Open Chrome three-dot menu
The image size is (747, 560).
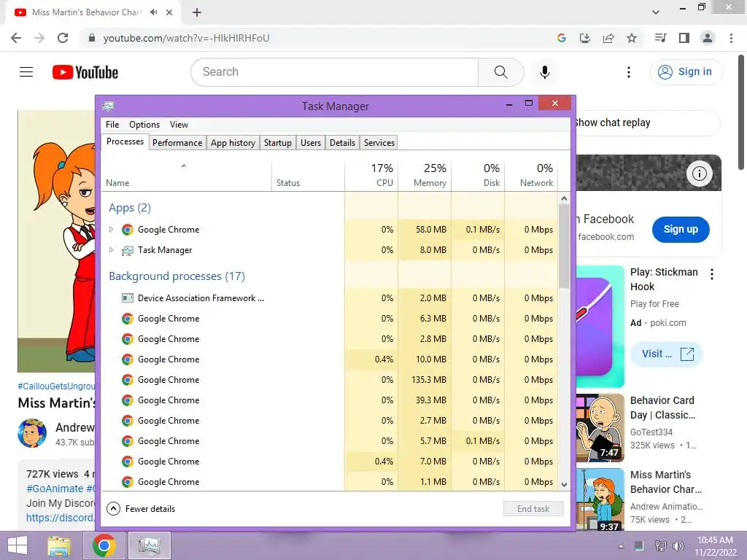(731, 38)
